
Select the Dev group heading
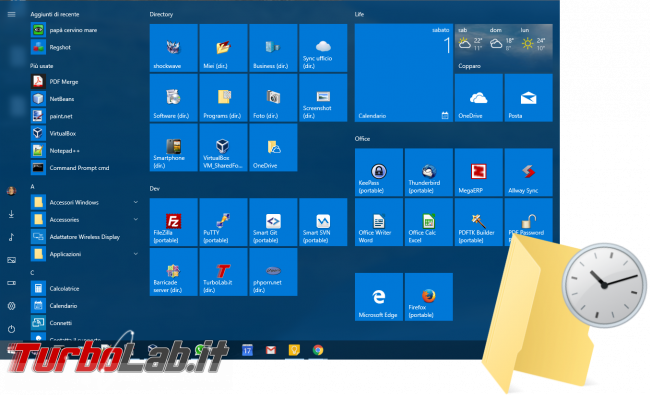tap(155, 189)
